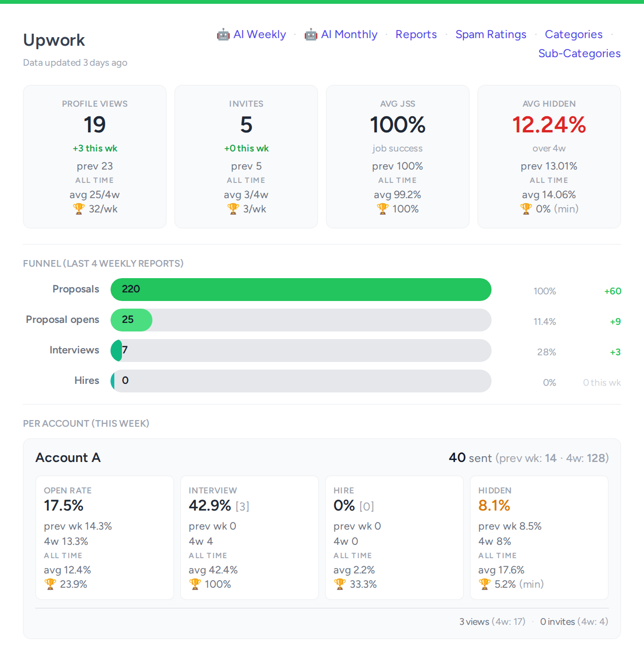Image resolution: width=644 pixels, height=662 pixels.
Task: Click the Hire 0% value
Action: pos(344,505)
